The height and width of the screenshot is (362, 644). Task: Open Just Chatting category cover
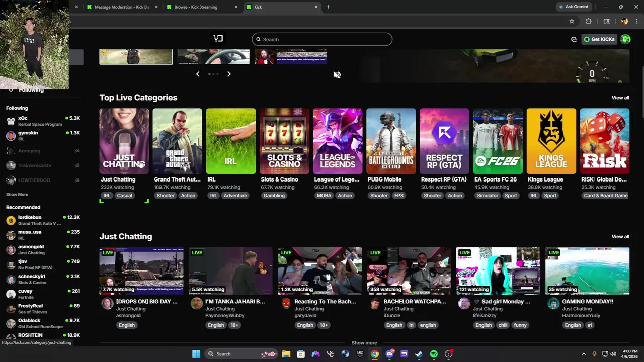tap(124, 141)
